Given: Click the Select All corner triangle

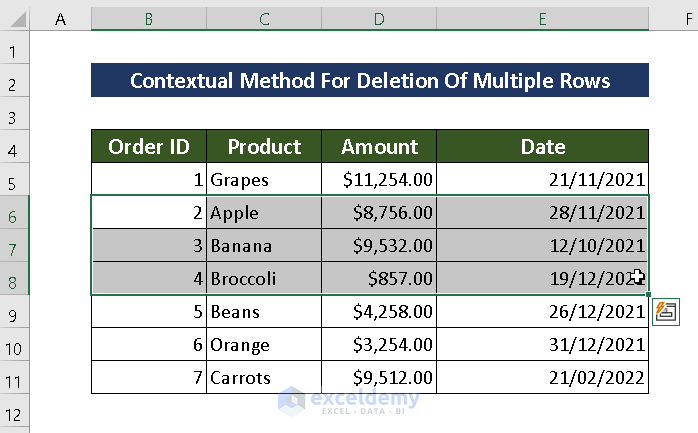Looking at the screenshot, I should coord(15,19).
